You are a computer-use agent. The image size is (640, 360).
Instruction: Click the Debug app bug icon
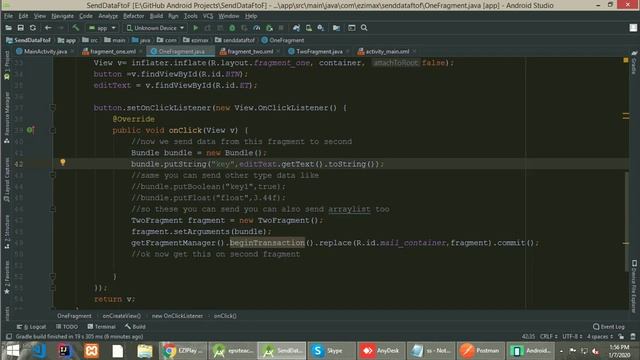[x=232, y=28]
